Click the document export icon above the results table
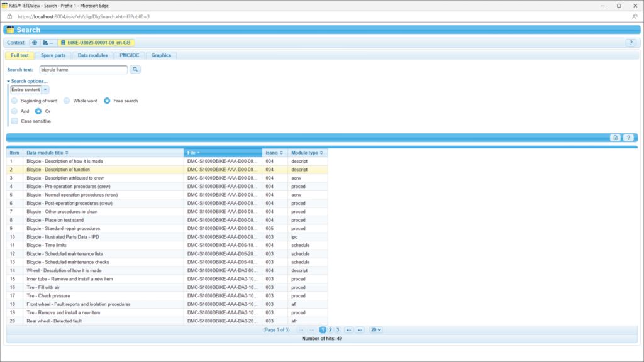The image size is (644, 362). pyautogui.click(x=616, y=137)
